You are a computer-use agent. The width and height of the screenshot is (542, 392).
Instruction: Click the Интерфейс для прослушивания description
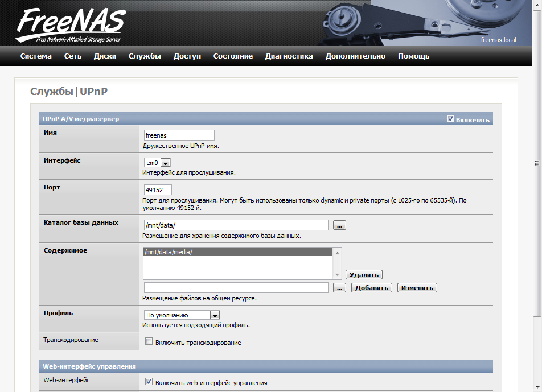[x=189, y=172]
